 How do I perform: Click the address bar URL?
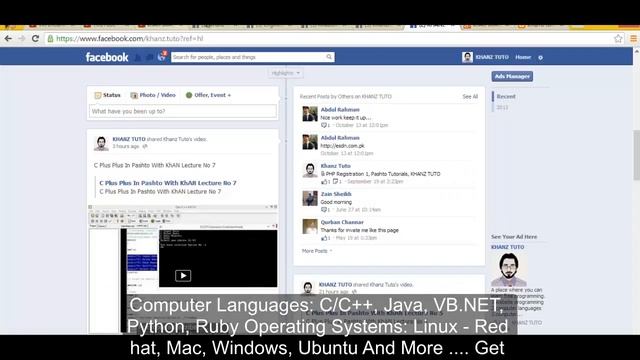(x=129, y=39)
